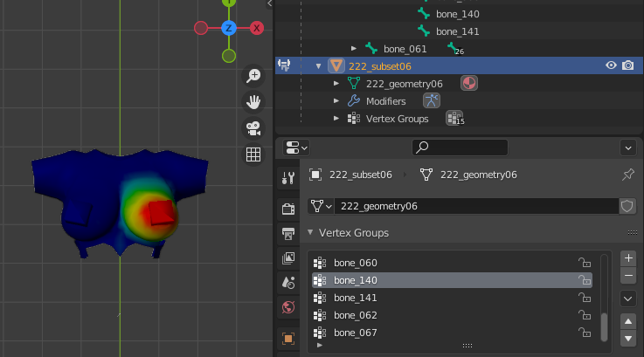Remove the selected vertex group
The width and height of the screenshot is (644, 357).
628,276
